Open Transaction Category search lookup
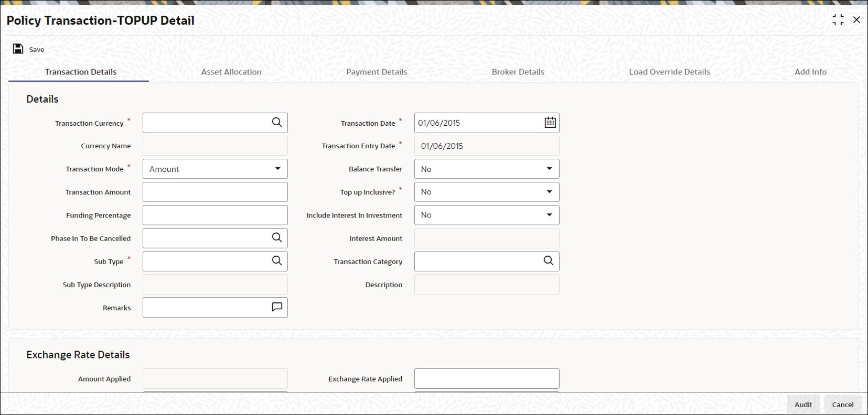The image size is (868, 415). pyautogui.click(x=549, y=261)
